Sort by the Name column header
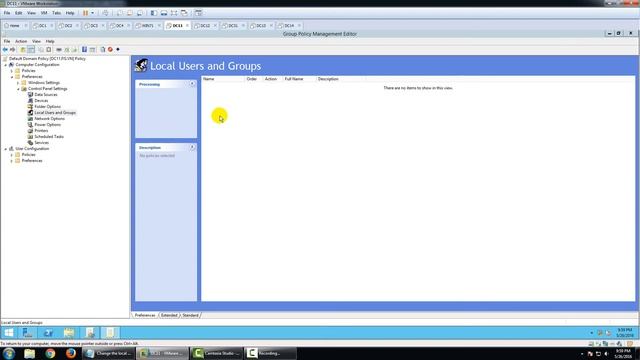The height and width of the screenshot is (360, 640). coord(224,79)
